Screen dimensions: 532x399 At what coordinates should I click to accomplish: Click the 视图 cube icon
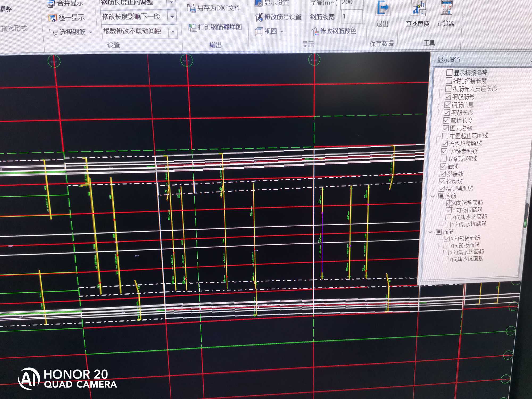(259, 32)
